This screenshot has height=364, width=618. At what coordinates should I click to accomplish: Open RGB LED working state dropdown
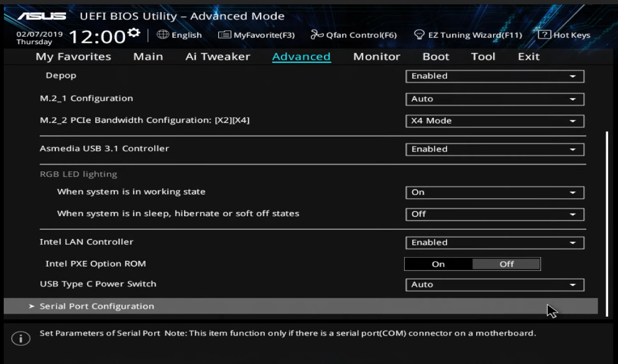[x=495, y=192]
